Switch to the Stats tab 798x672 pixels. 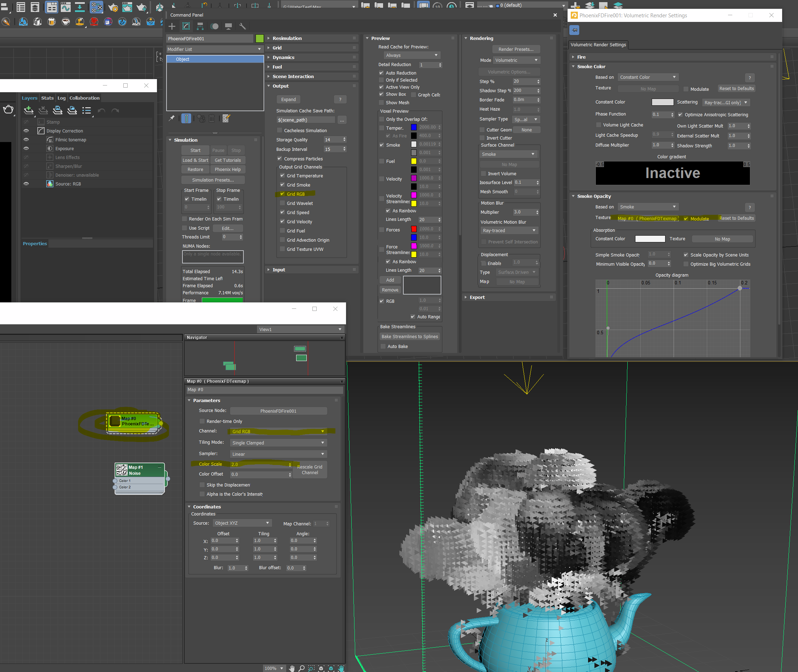coord(47,98)
